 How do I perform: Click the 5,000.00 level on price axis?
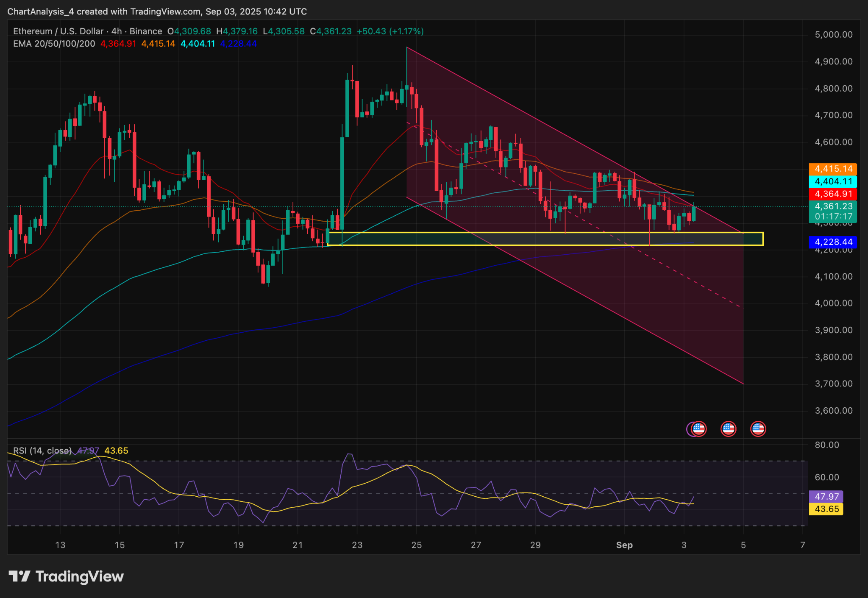tap(833, 35)
